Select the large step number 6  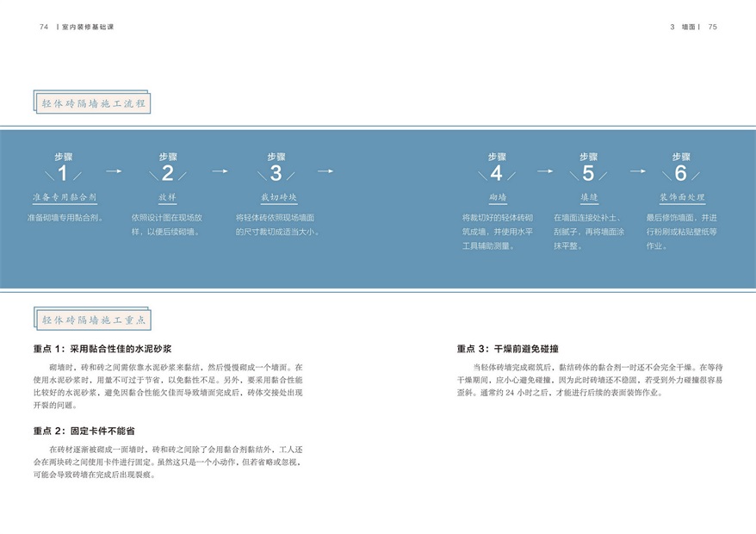(680, 174)
